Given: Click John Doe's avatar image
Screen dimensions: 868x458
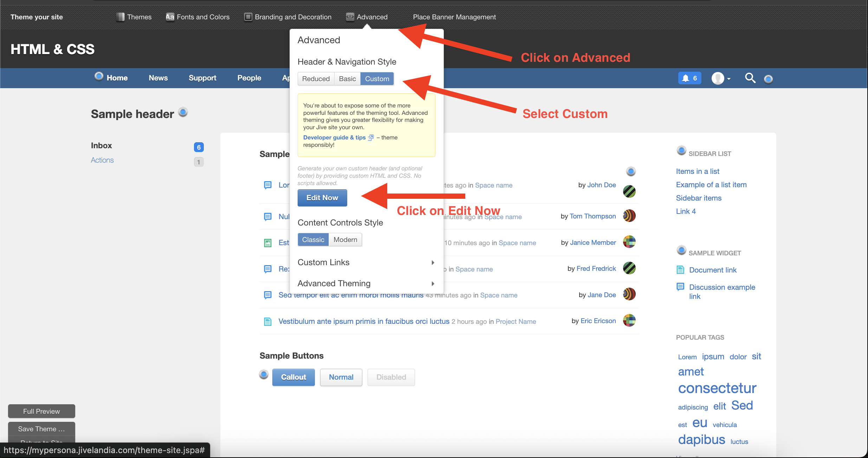Looking at the screenshot, I should point(629,191).
